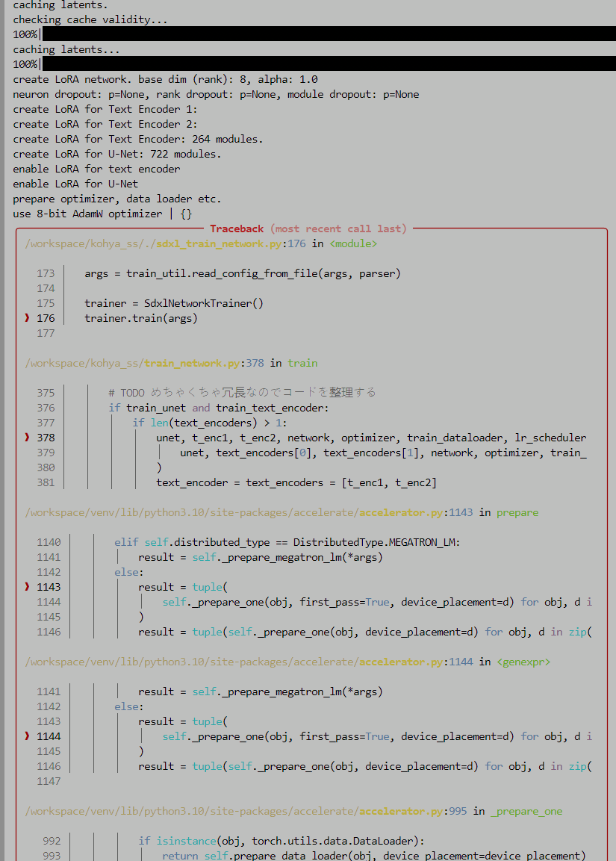This screenshot has height=861, width=616.
Task: Click the second 100% progress bar below 'caching latents...'
Action: (329, 63)
